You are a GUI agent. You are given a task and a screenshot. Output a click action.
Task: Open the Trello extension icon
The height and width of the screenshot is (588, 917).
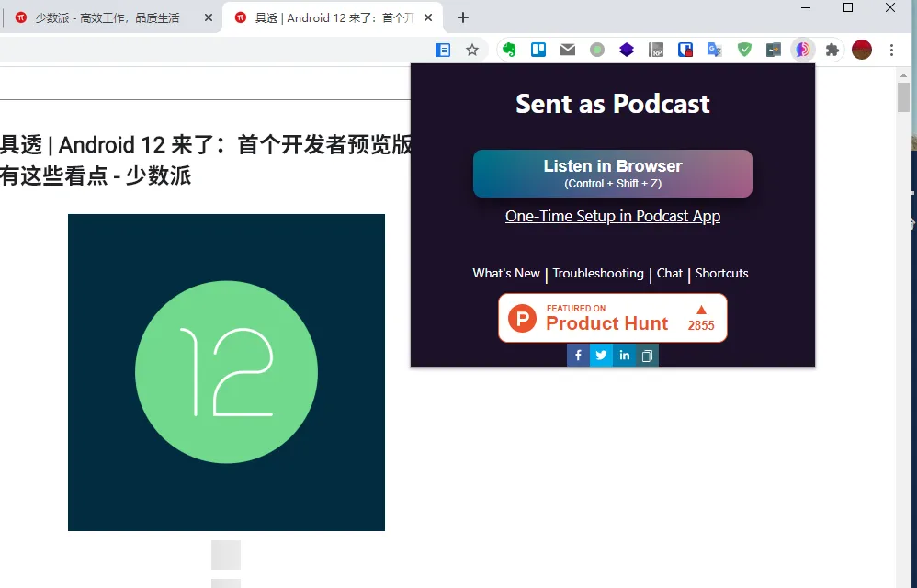(538, 50)
